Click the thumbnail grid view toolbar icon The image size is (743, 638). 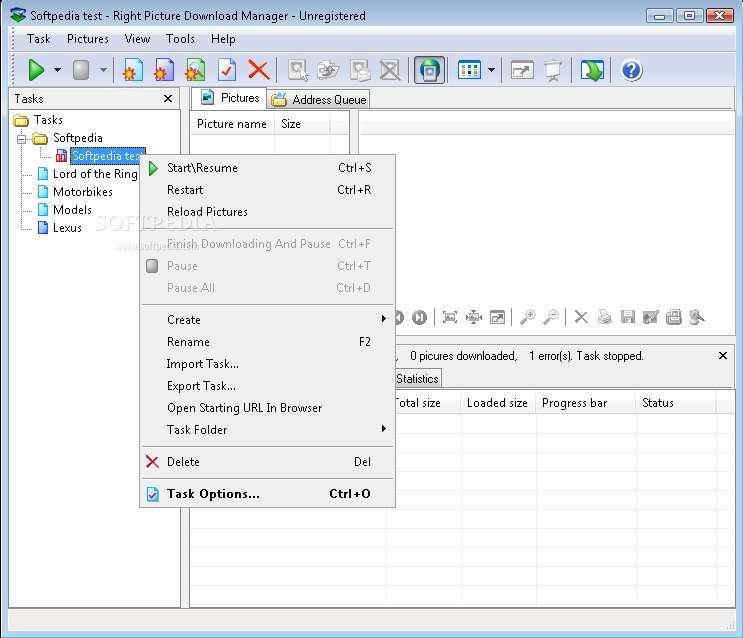(469, 70)
